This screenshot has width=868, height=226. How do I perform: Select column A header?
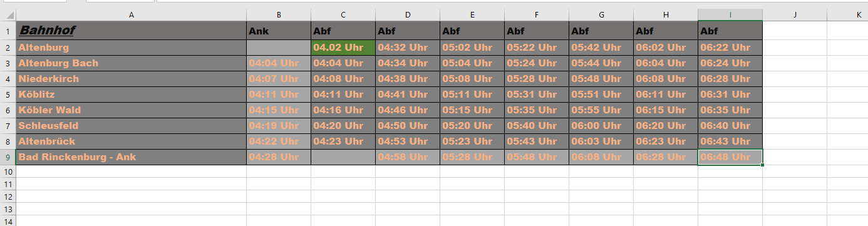point(131,14)
